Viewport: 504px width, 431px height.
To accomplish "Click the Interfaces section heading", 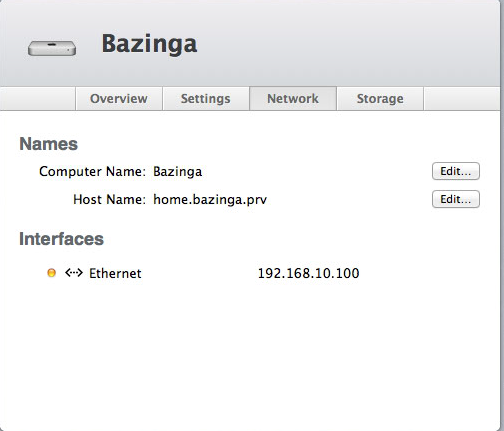I will click(x=62, y=239).
